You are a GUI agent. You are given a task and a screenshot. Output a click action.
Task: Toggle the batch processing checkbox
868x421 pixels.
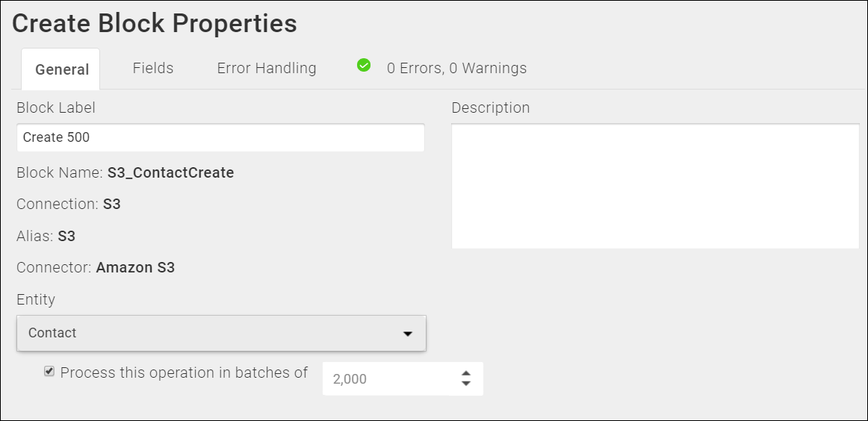coord(49,371)
